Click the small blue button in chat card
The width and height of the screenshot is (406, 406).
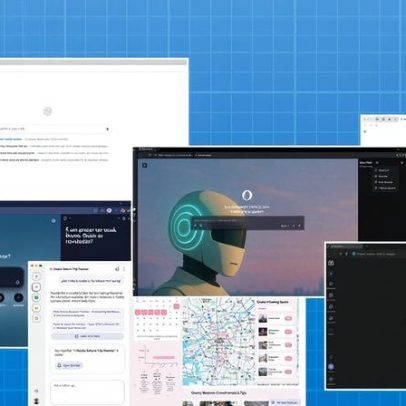[x=69, y=365]
